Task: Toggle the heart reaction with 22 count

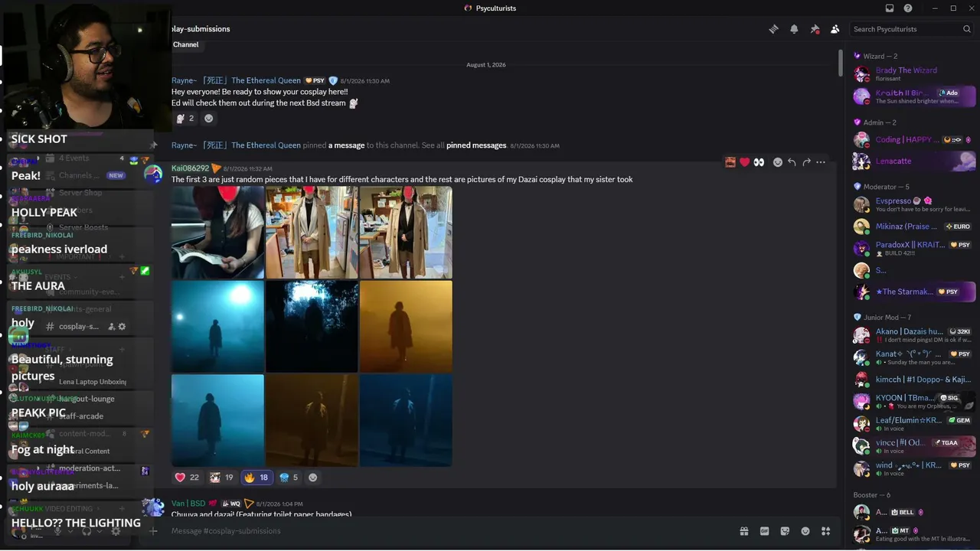Action: point(187,478)
